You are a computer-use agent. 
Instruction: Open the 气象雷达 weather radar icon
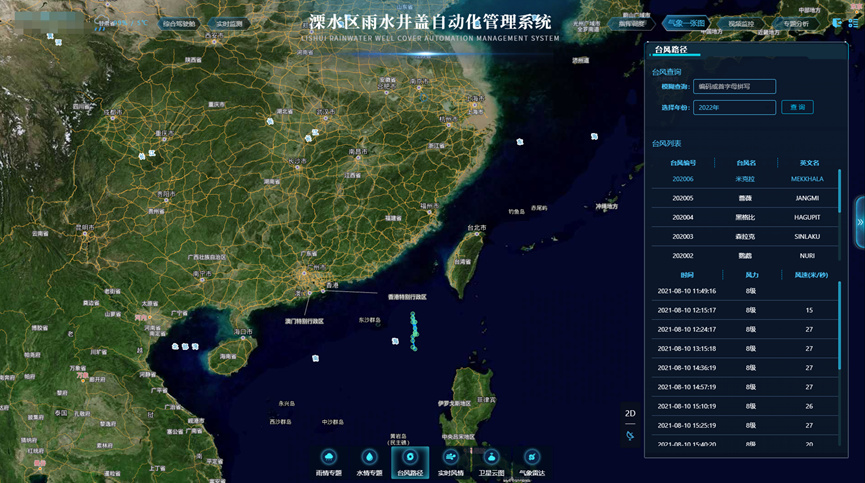click(x=531, y=458)
